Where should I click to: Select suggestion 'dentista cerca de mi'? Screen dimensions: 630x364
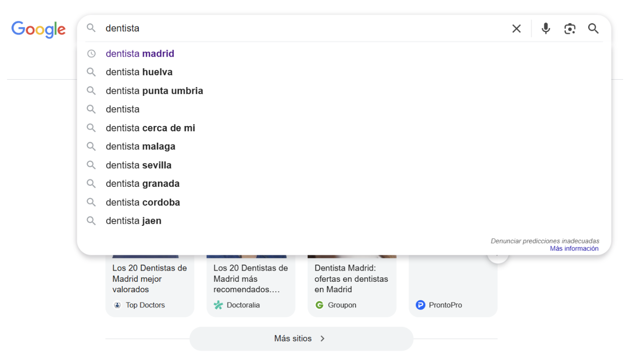pyautogui.click(x=150, y=128)
